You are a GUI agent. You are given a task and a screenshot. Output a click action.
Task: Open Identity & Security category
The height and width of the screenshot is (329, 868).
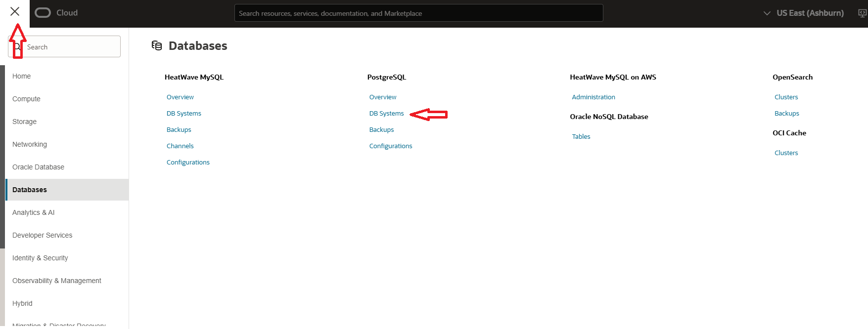tap(40, 258)
